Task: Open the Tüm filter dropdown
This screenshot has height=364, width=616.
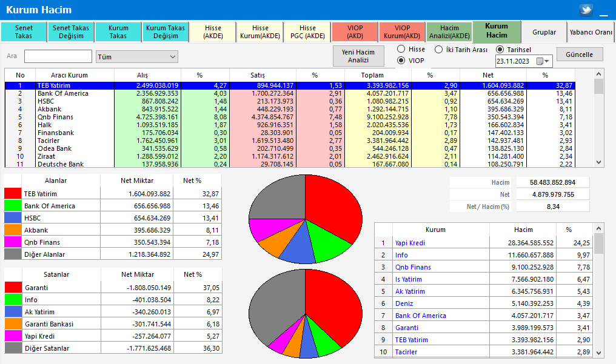Action: click(x=137, y=57)
